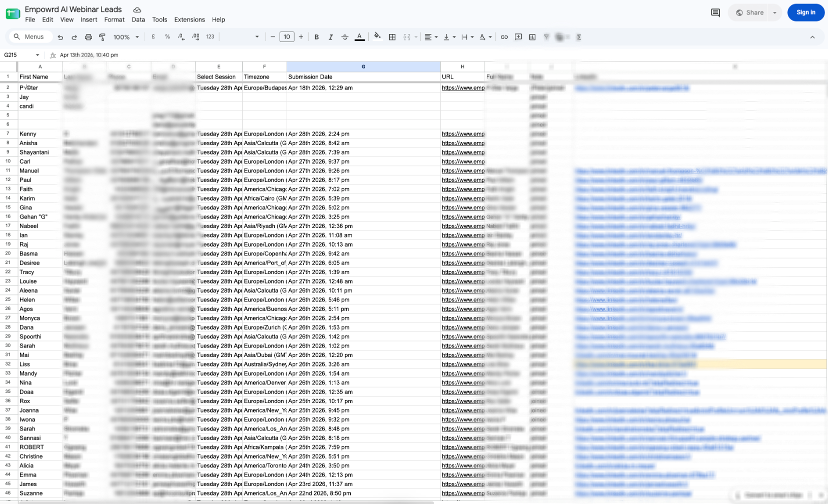Image resolution: width=828 pixels, height=504 pixels.
Task: Decrease decimal places
Action: coord(181,37)
